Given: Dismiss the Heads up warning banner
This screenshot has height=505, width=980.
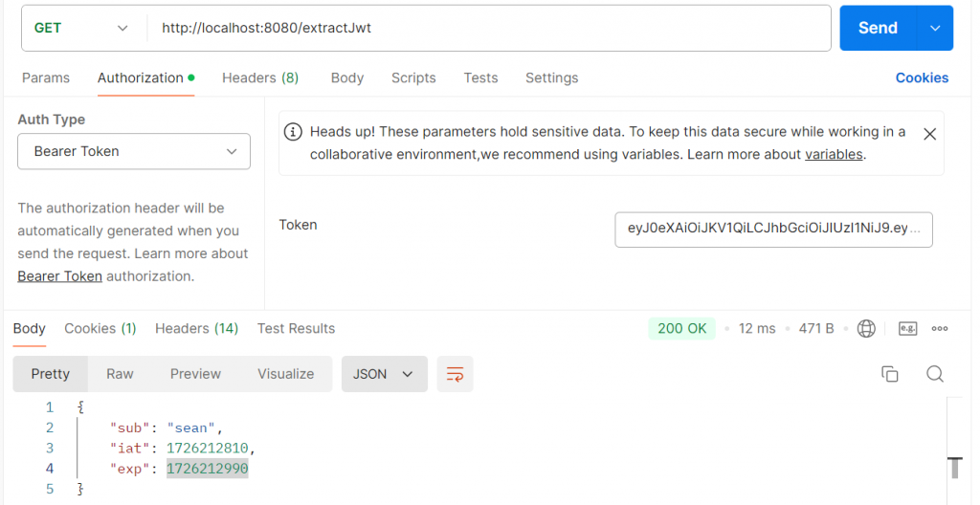Looking at the screenshot, I should 929,134.
